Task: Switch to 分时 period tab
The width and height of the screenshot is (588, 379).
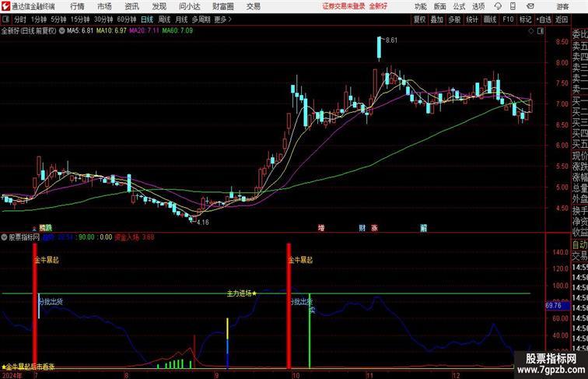Action: (20, 19)
